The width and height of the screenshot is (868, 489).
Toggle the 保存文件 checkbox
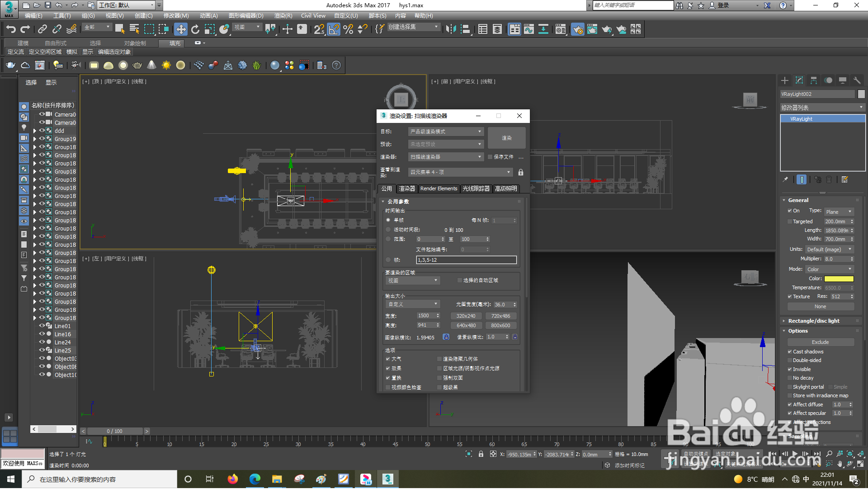(490, 157)
